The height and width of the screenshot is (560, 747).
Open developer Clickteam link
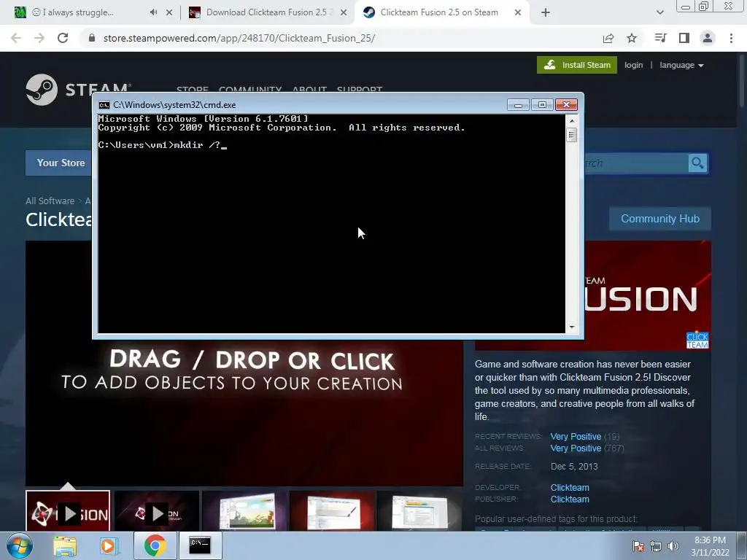point(570,488)
